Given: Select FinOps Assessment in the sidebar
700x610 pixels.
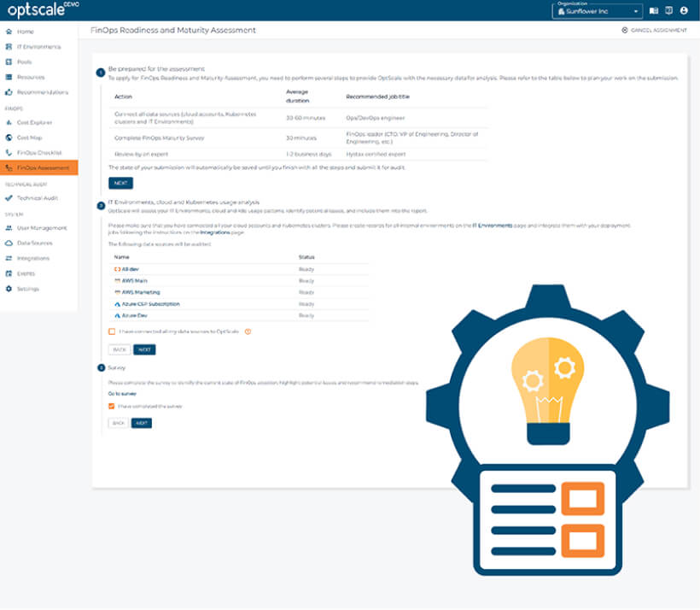Looking at the screenshot, I should [38, 167].
